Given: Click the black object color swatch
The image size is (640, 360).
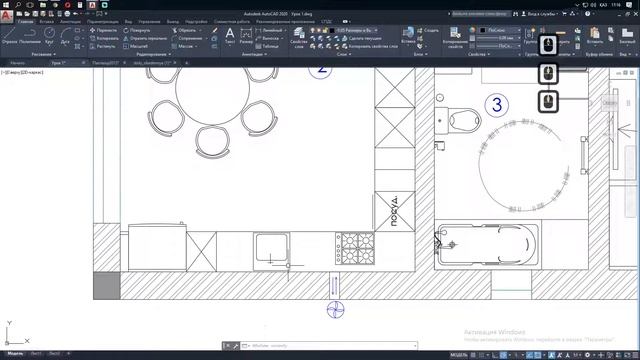Looking at the screenshot, I should [483, 30].
